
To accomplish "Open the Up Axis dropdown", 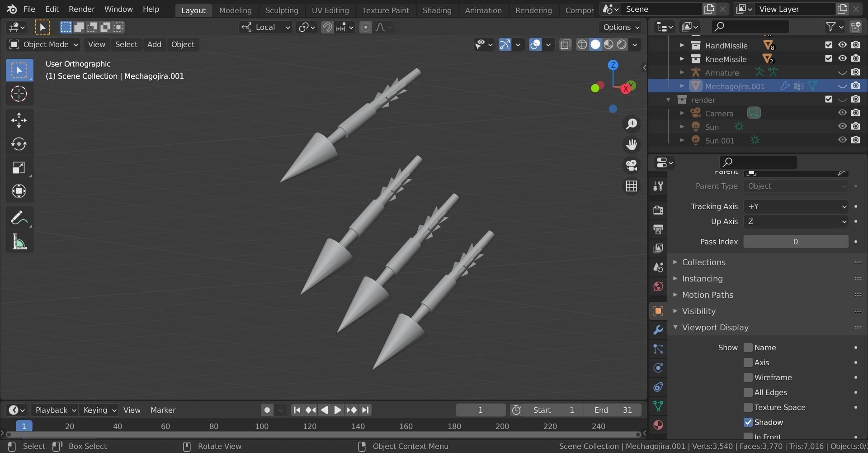I will [x=796, y=221].
